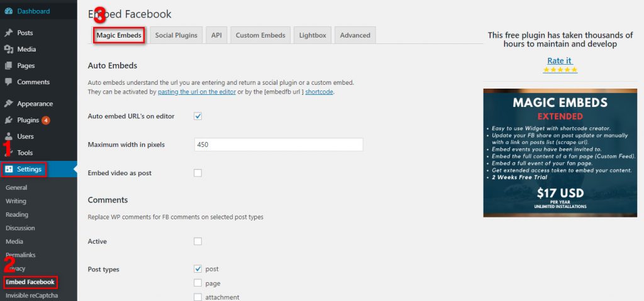Screen dimensions: 644x301
Task: Click the 'Post types' label
Action: coord(104,270)
